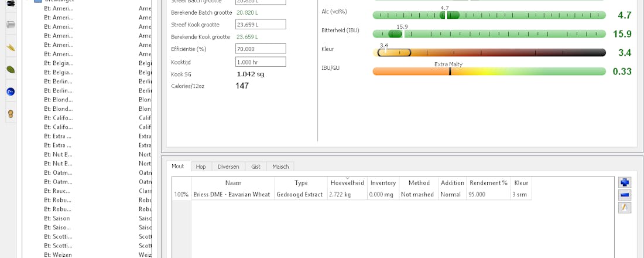Edit fermentable with the pencil icon
Image resolution: width=644 pixels, height=258 pixels.
coord(624,208)
